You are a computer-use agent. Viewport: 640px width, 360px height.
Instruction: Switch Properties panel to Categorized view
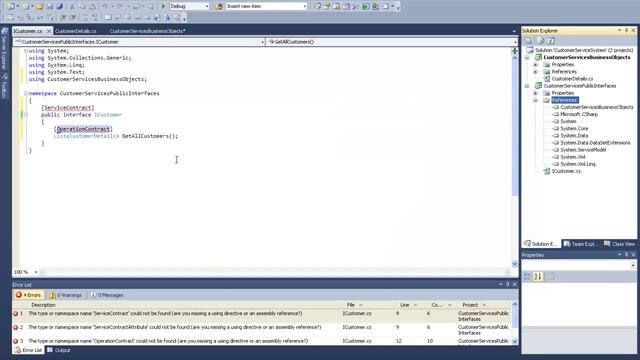click(527, 276)
